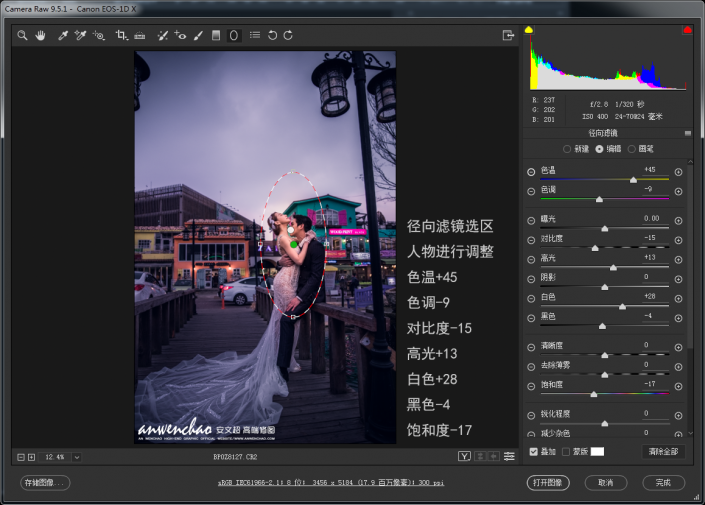Decrease 饱和度 with minus button
The width and height of the screenshot is (705, 505).
pos(531,386)
